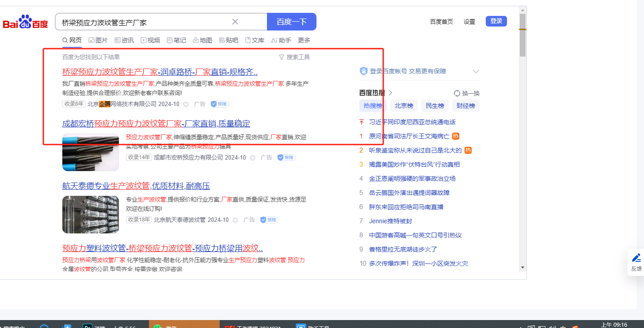Open the 航天泰德专业生产波纹管 result link
Viewport: 644px width, 328px height.
click(136, 186)
